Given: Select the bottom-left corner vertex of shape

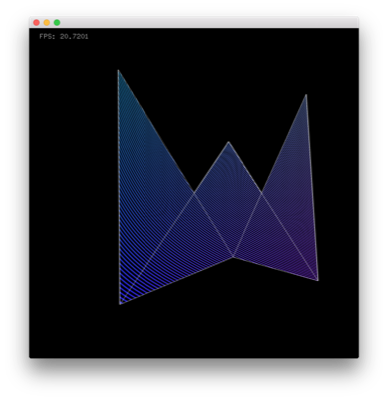Looking at the screenshot, I should [x=120, y=304].
